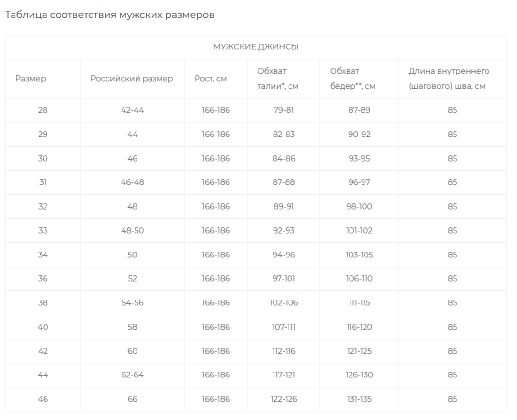Click the 'Обхват талии*, см' header
Image resolution: width=517 pixels, height=420 pixels.
point(277,78)
